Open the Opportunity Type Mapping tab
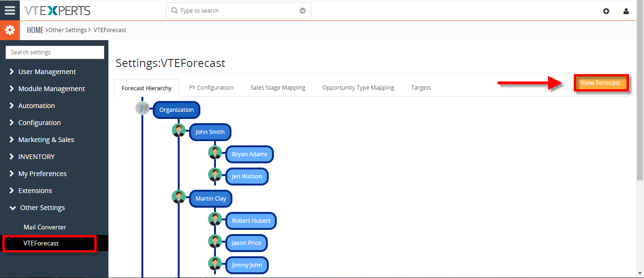Image resolution: width=644 pixels, height=278 pixels. click(x=358, y=88)
